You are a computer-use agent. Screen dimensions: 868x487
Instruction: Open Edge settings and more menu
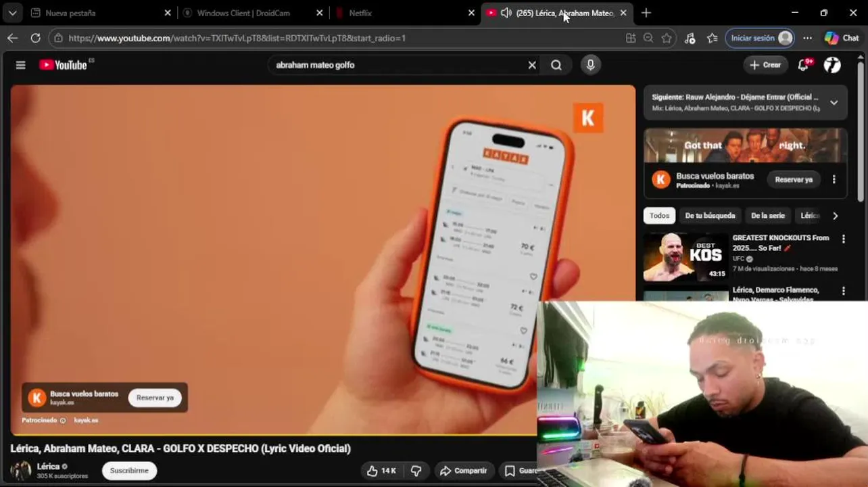pos(808,38)
